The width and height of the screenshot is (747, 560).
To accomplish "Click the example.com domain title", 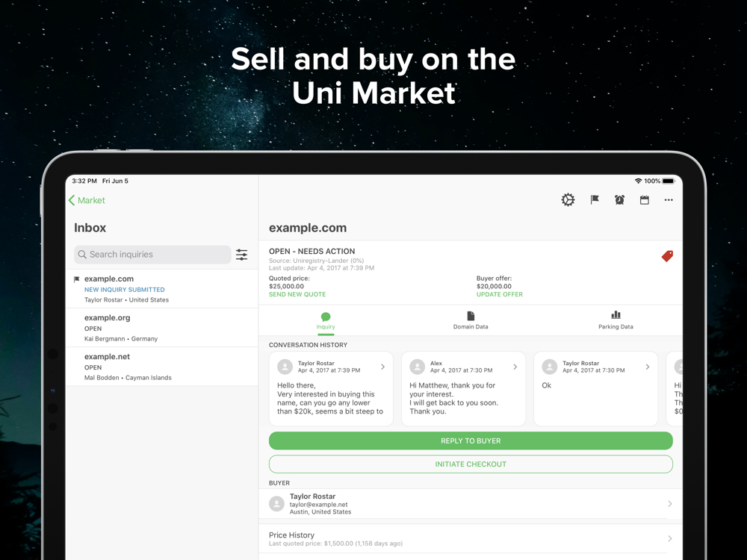I will point(308,228).
